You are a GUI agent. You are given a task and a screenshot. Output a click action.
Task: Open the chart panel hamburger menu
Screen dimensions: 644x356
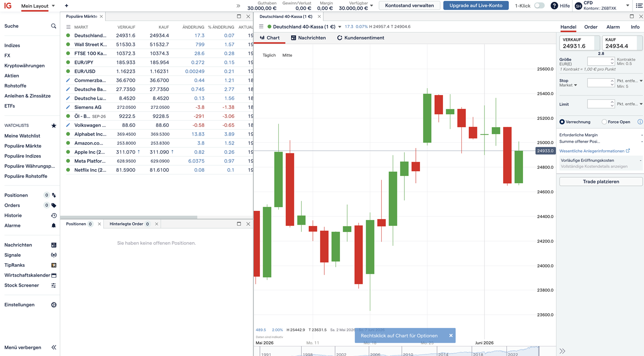(261, 27)
